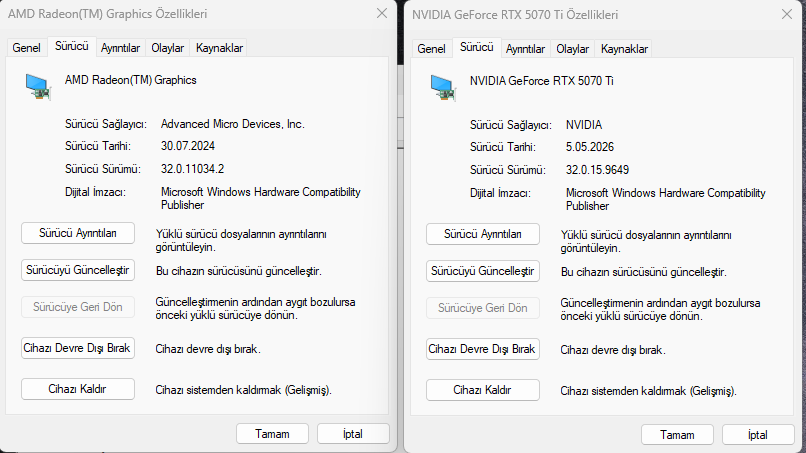
Task: Select Sürücü tab in AMD Radeon window
Action: [x=71, y=46]
